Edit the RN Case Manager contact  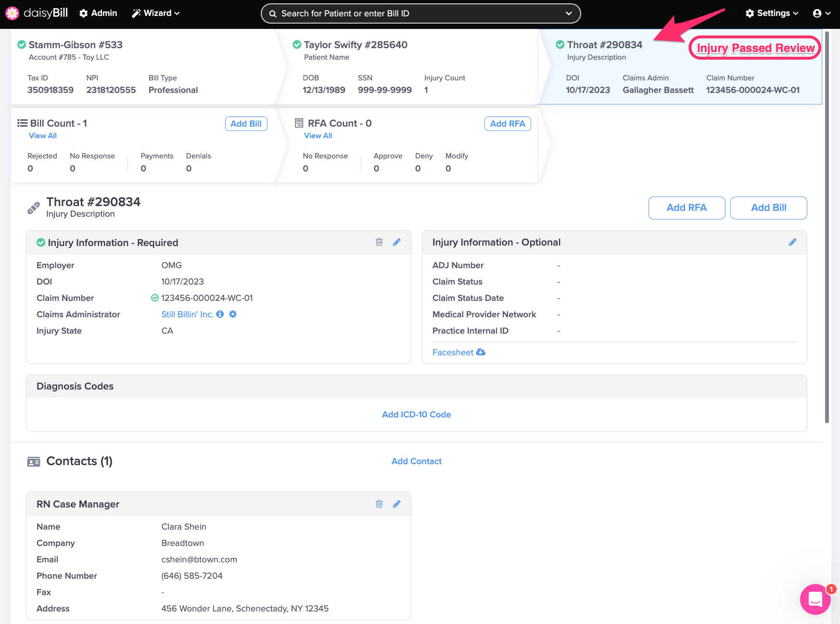(x=397, y=504)
